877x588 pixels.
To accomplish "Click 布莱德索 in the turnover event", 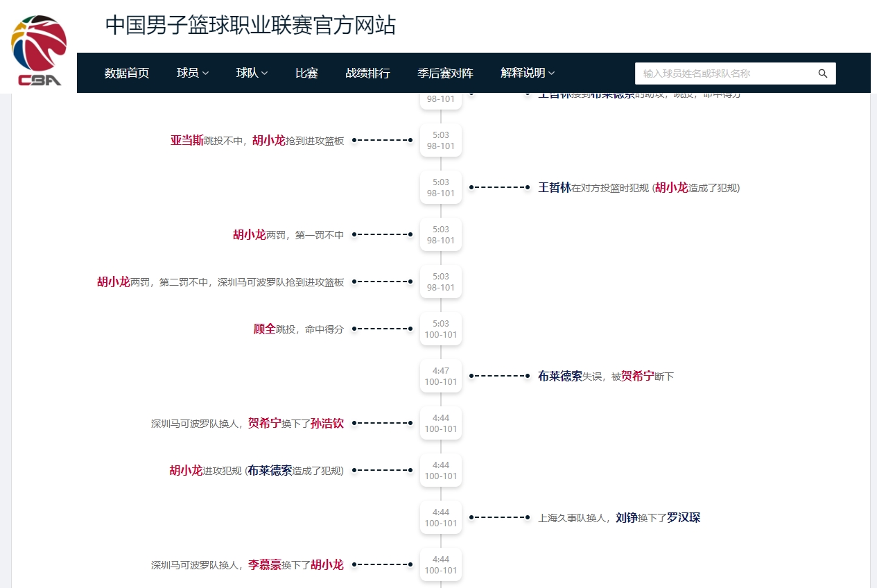I will click(559, 376).
